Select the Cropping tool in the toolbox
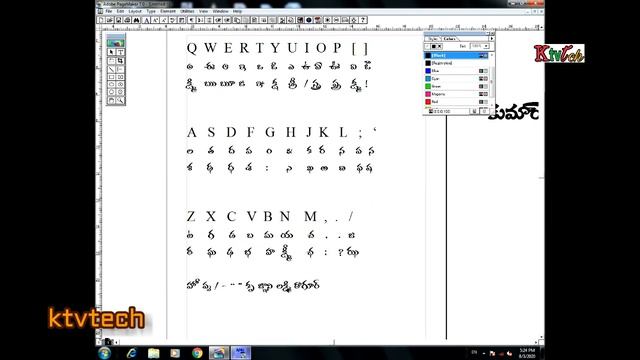The width and height of the screenshot is (640, 360). (x=120, y=60)
